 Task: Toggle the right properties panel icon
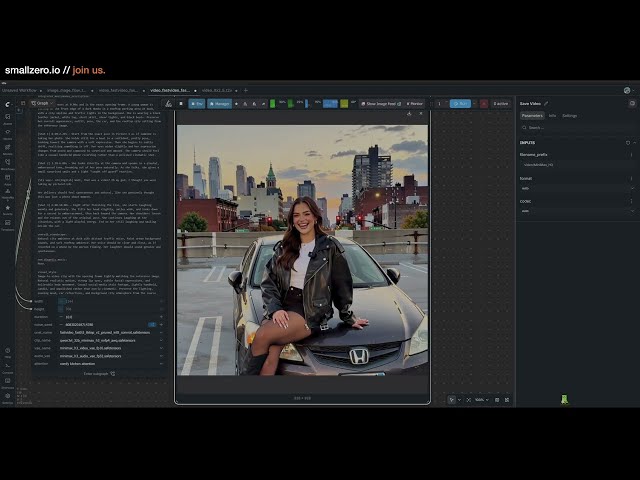[x=632, y=104]
